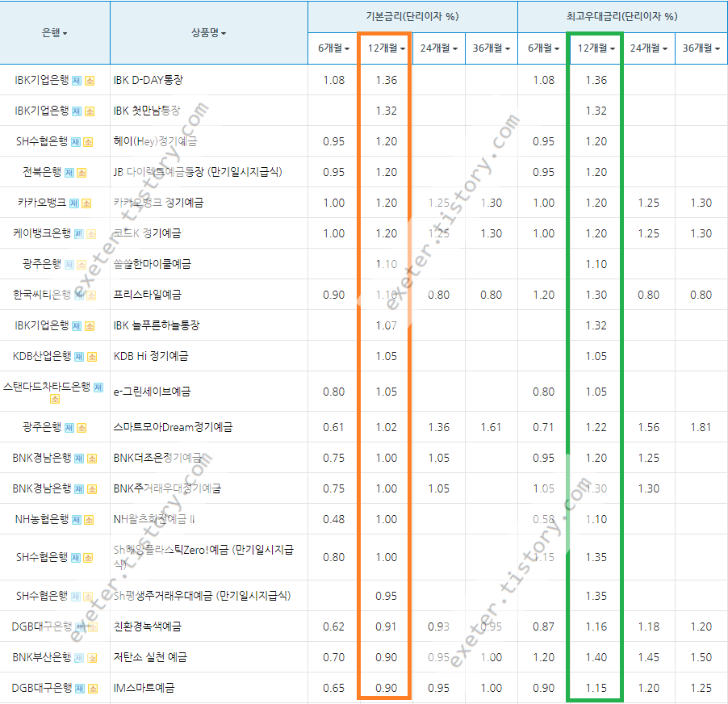
Task: Sort by 24개월 under 기본금리
Action: pos(439,48)
